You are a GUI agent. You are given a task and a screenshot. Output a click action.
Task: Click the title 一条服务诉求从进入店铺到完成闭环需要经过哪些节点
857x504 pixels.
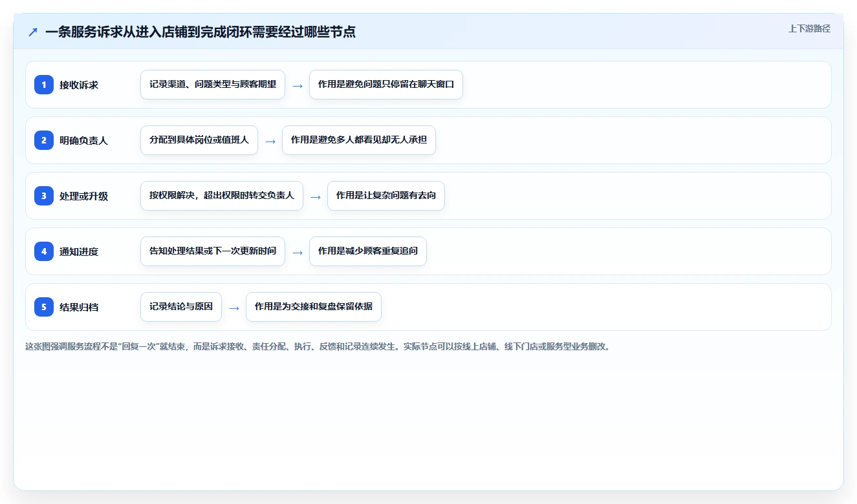201,32
